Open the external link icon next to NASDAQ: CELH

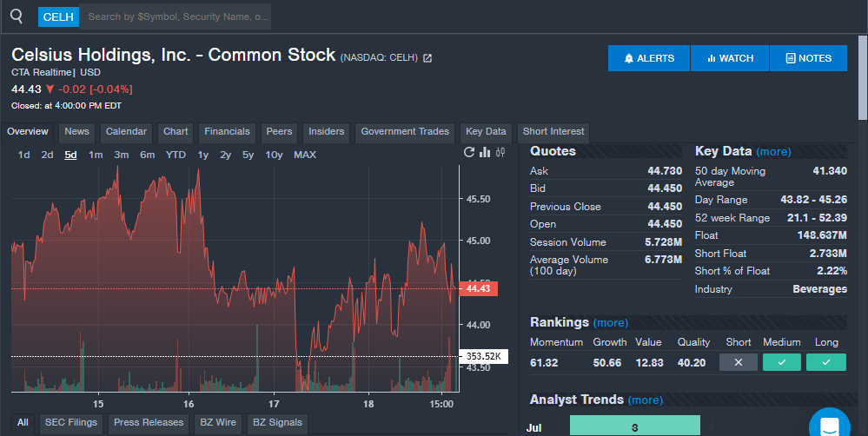coord(427,58)
